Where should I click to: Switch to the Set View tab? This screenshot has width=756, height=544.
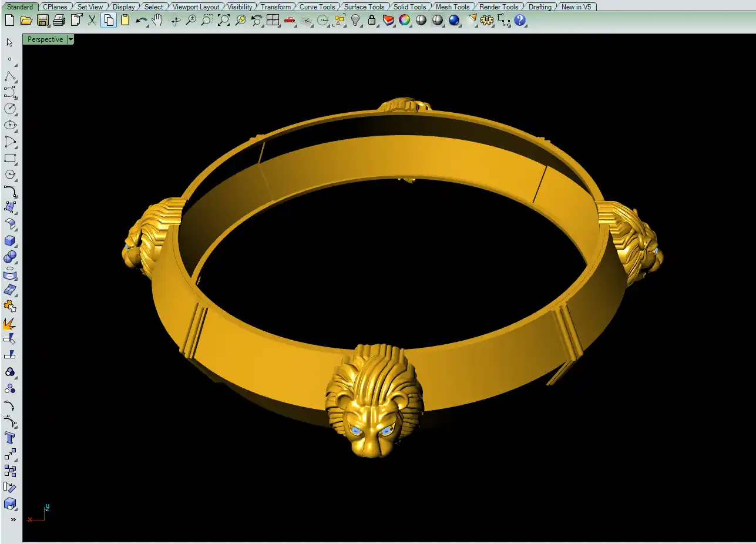click(90, 6)
